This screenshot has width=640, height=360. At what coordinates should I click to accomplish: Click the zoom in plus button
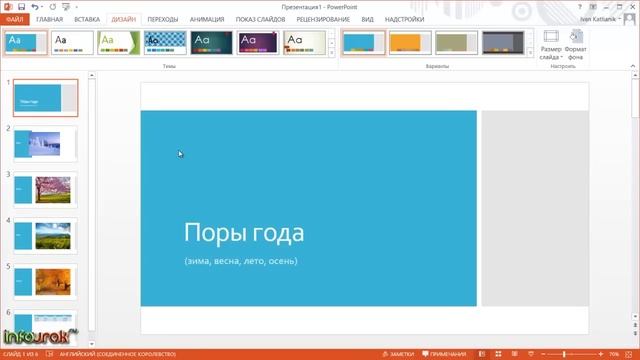coord(600,354)
